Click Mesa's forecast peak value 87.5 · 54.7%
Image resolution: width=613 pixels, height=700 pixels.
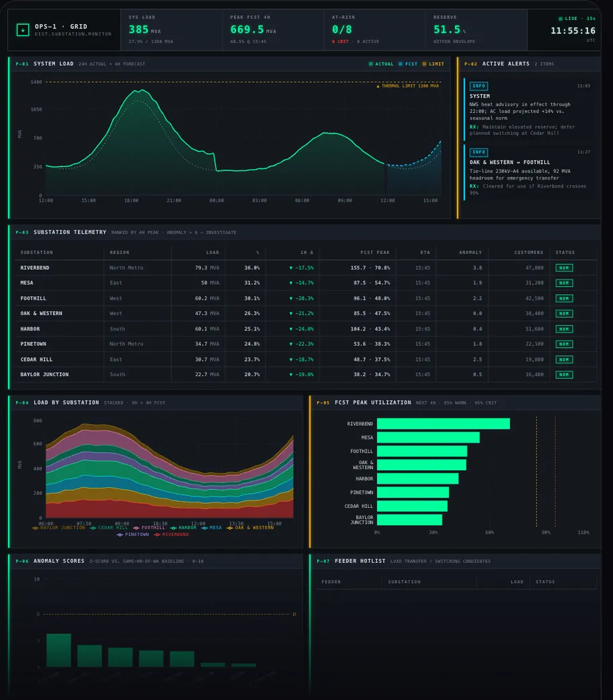(372, 283)
